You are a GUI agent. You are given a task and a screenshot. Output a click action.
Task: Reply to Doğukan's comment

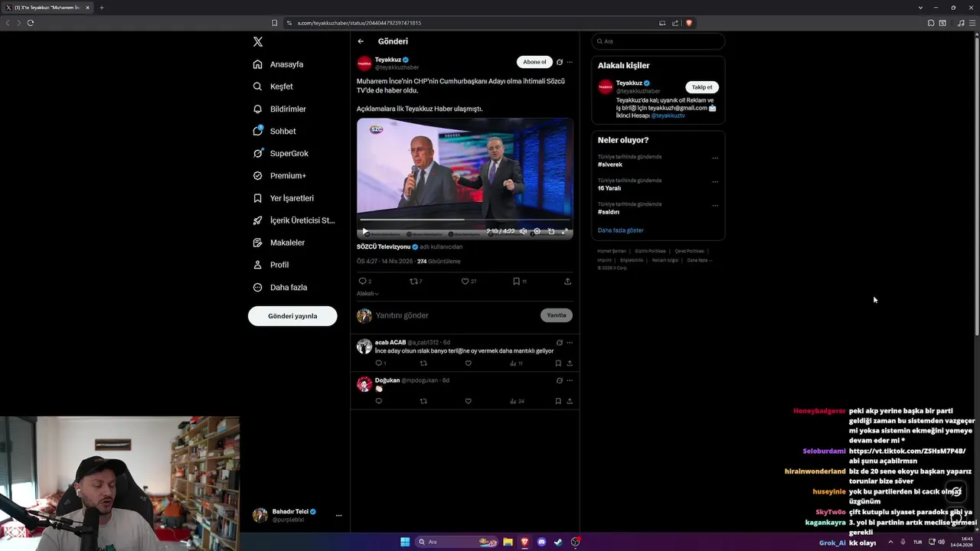(x=378, y=401)
